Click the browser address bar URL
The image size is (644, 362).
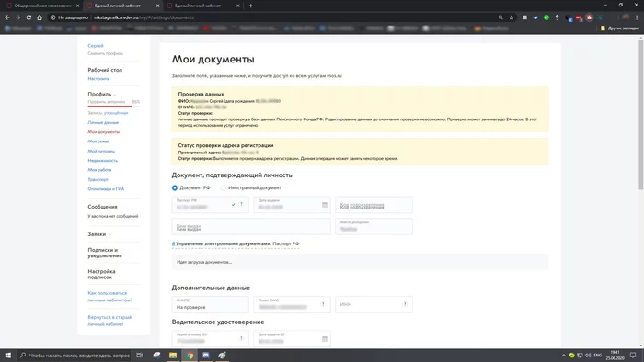pyautogui.click(x=144, y=17)
